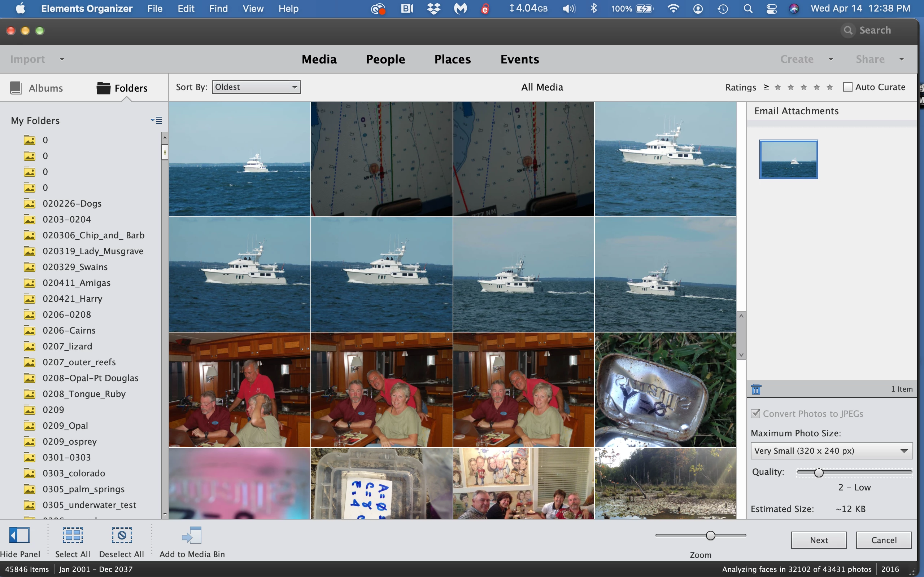The image size is (924, 577).
Task: Open the Find menu
Action: coord(218,8)
